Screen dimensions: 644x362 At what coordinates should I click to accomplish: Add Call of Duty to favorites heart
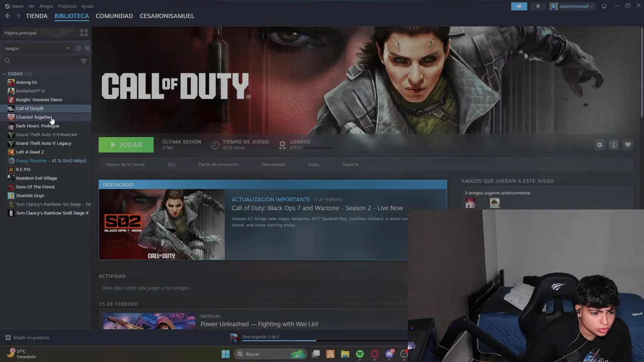pyautogui.click(x=627, y=145)
